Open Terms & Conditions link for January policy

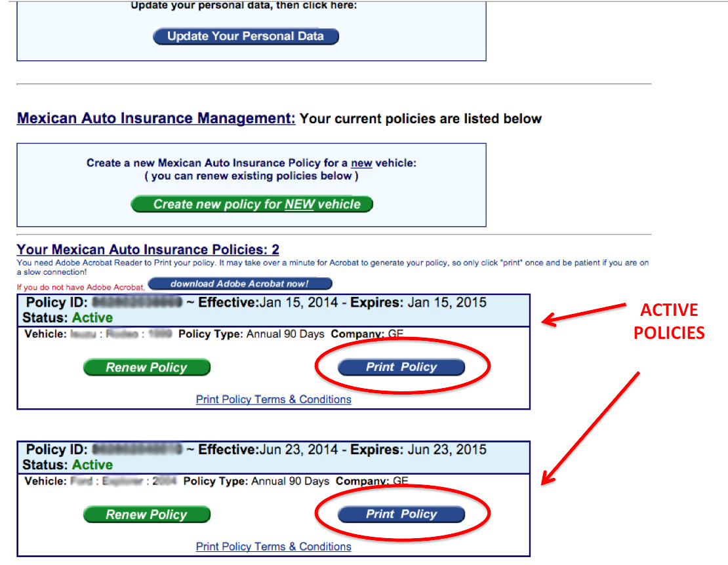(x=273, y=399)
